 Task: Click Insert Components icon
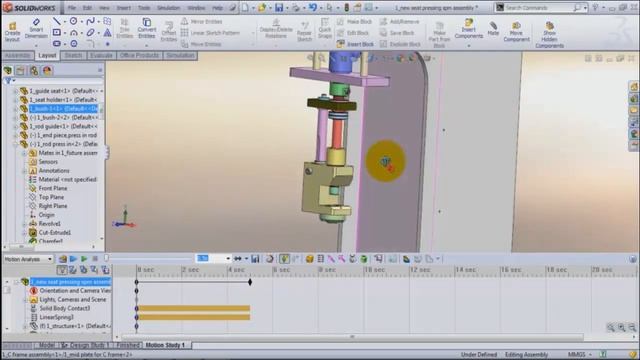[x=469, y=29]
